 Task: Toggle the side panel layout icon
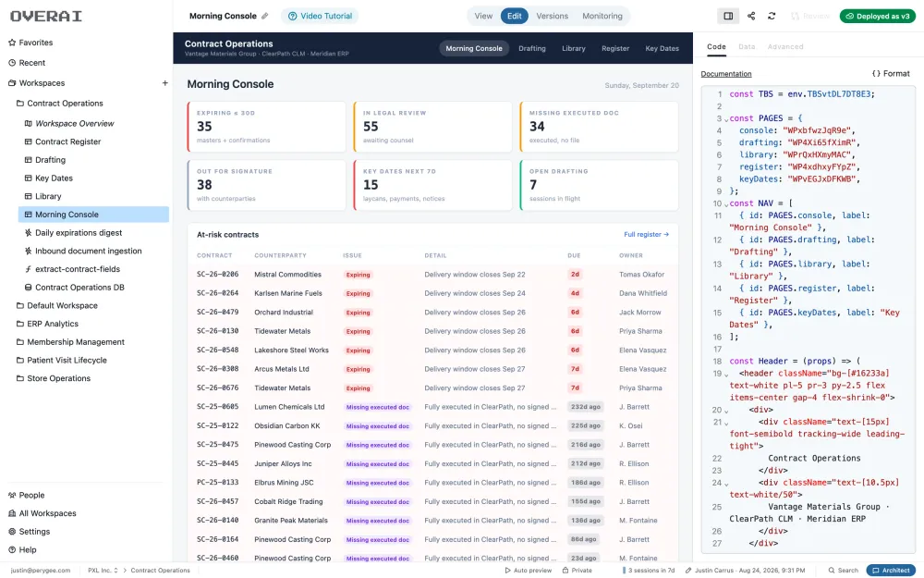[728, 16]
